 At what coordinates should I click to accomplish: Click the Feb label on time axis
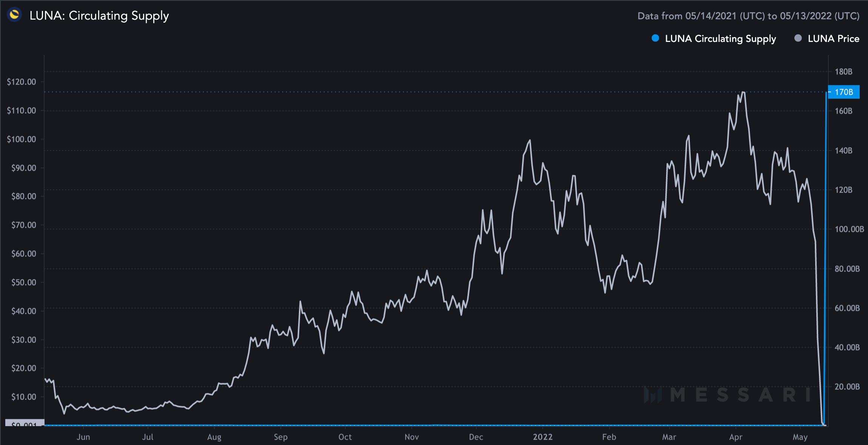[609, 437]
